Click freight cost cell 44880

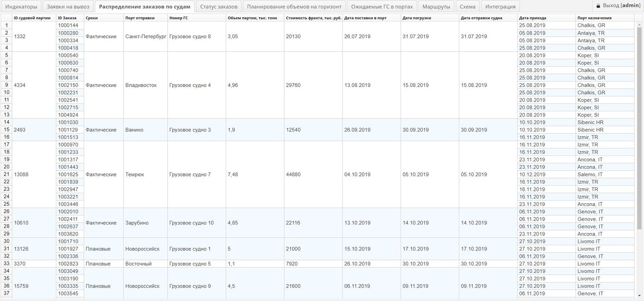(x=313, y=174)
